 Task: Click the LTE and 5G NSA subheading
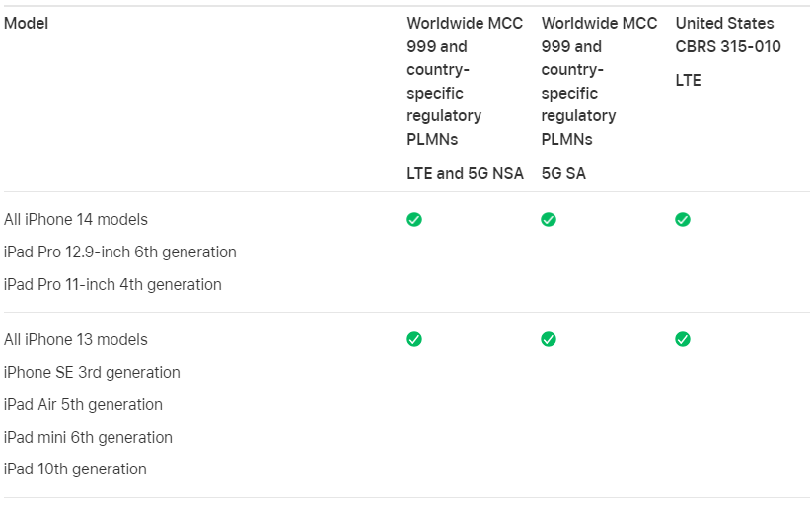[x=465, y=173]
